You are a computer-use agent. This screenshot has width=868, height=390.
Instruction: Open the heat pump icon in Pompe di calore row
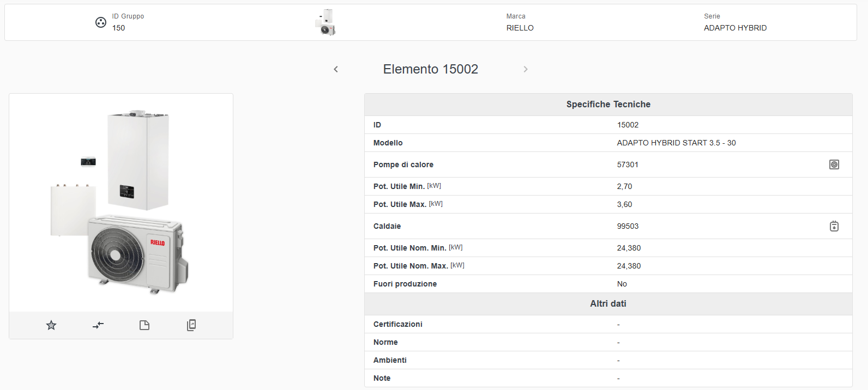pyautogui.click(x=834, y=164)
